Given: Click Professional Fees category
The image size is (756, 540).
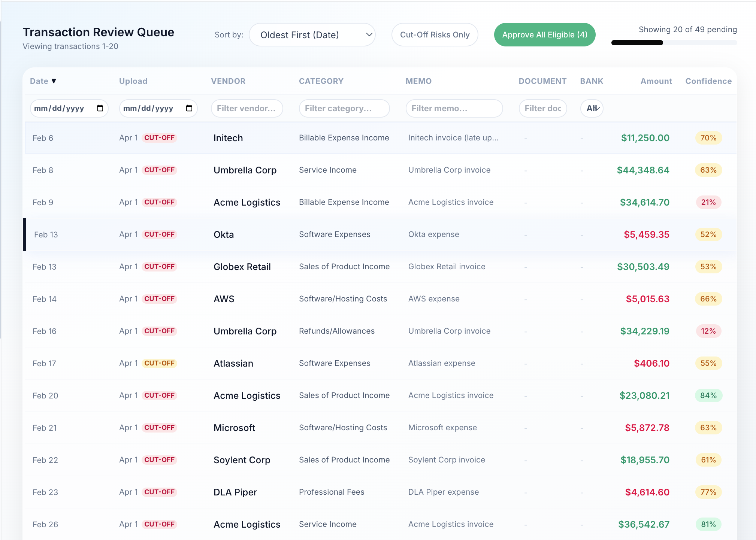Looking at the screenshot, I should pyautogui.click(x=332, y=492).
